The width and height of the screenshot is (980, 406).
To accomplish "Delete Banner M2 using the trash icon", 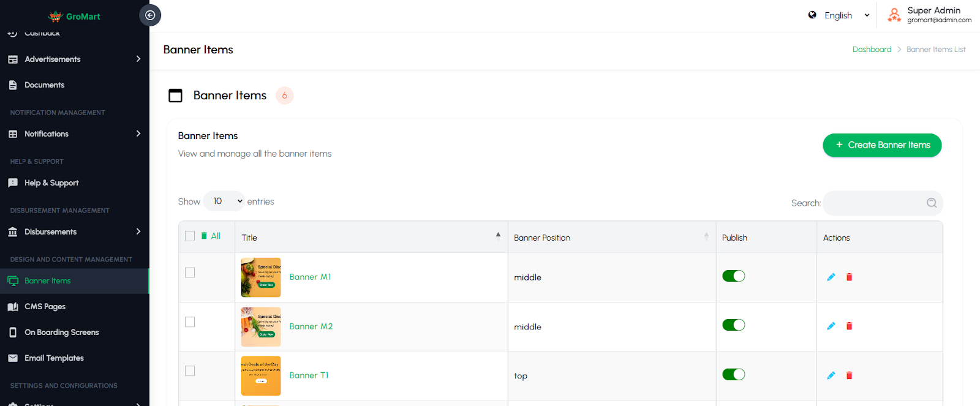I will tap(849, 326).
